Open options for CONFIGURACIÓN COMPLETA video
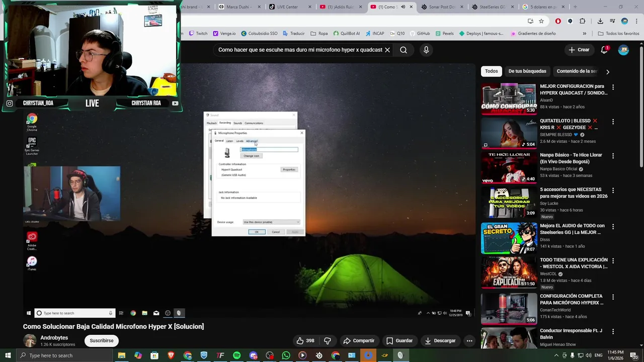The height and width of the screenshot is (362, 644). click(x=613, y=297)
